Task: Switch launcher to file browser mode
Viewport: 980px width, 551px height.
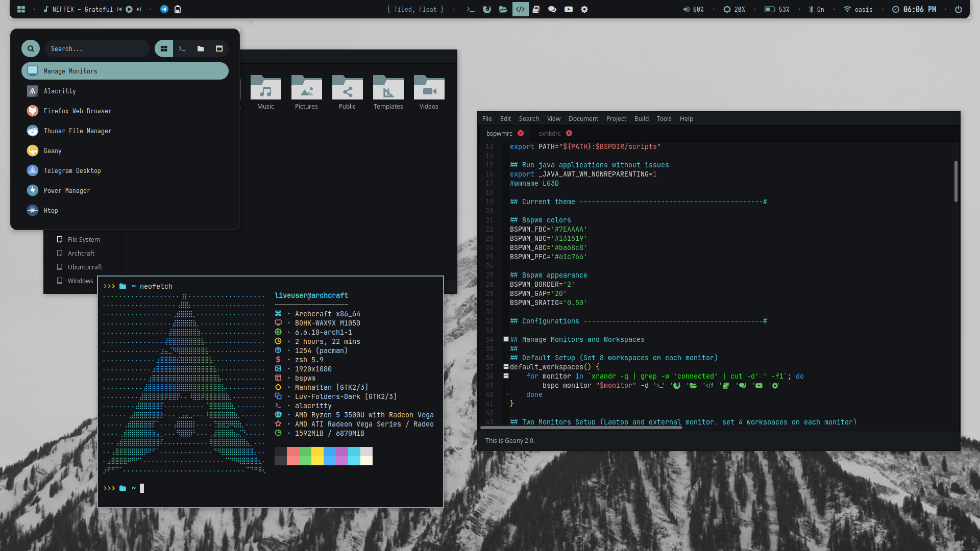Action: pos(201,48)
